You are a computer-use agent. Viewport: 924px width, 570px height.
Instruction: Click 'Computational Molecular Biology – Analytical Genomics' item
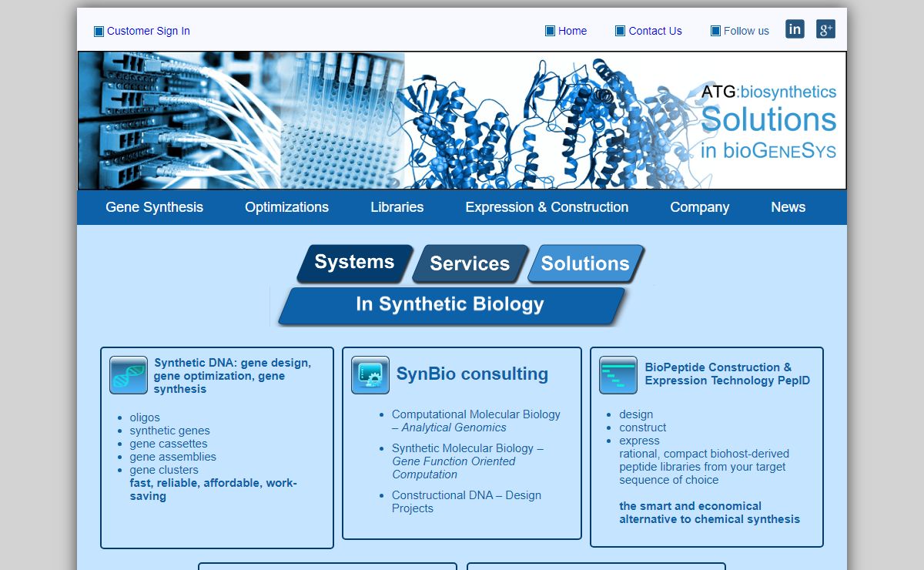click(x=476, y=421)
